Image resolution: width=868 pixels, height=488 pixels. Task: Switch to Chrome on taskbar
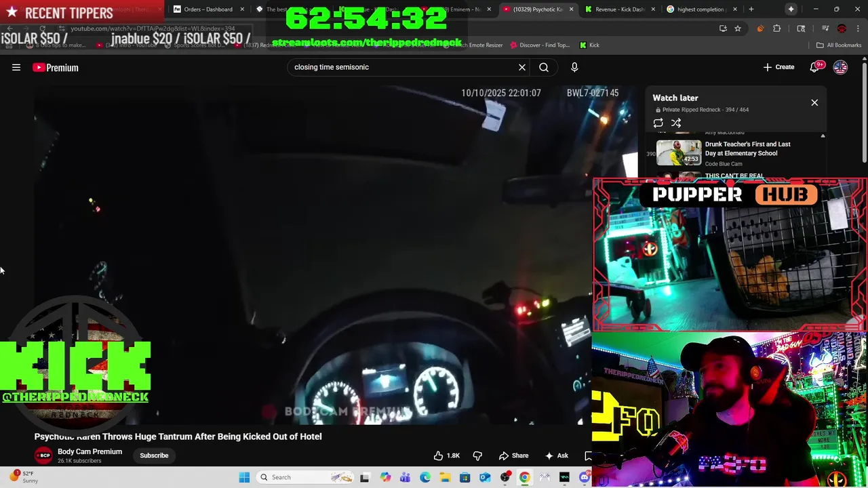pos(525,477)
